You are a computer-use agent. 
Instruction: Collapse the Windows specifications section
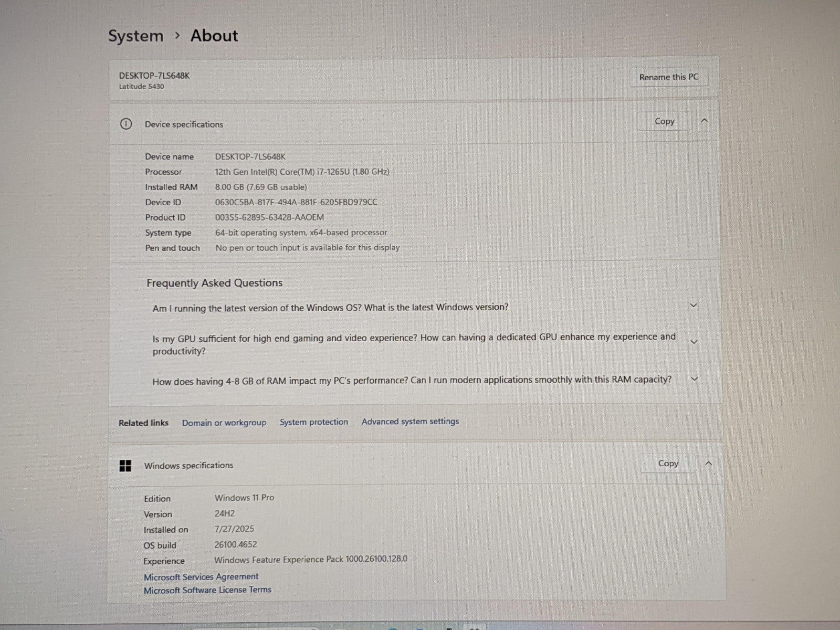click(708, 464)
